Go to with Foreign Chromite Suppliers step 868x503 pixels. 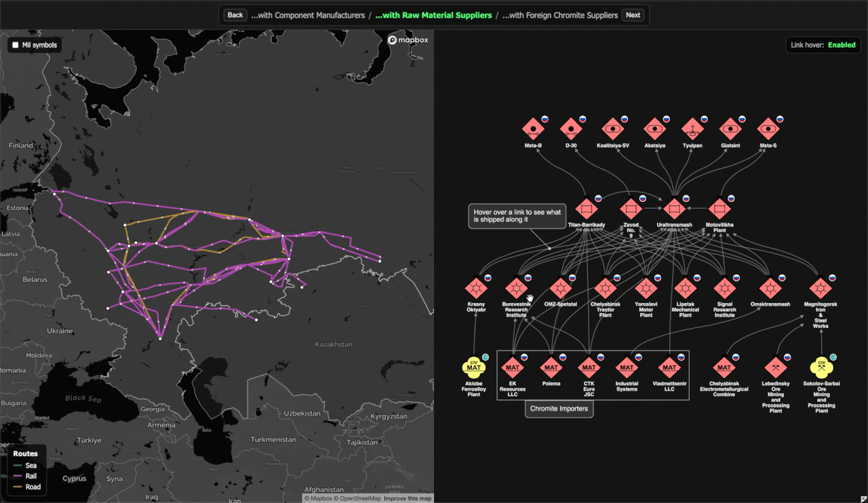pyautogui.click(x=560, y=15)
